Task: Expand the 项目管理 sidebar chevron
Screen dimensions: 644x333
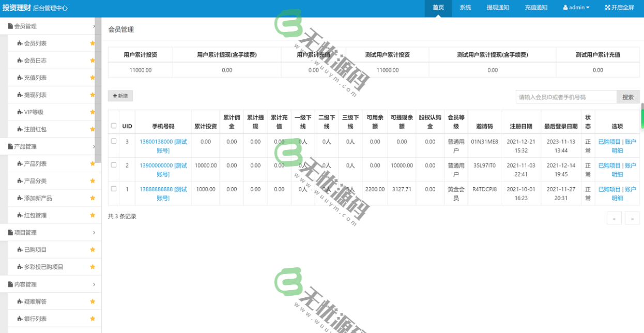Action: click(x=94, y=233)
